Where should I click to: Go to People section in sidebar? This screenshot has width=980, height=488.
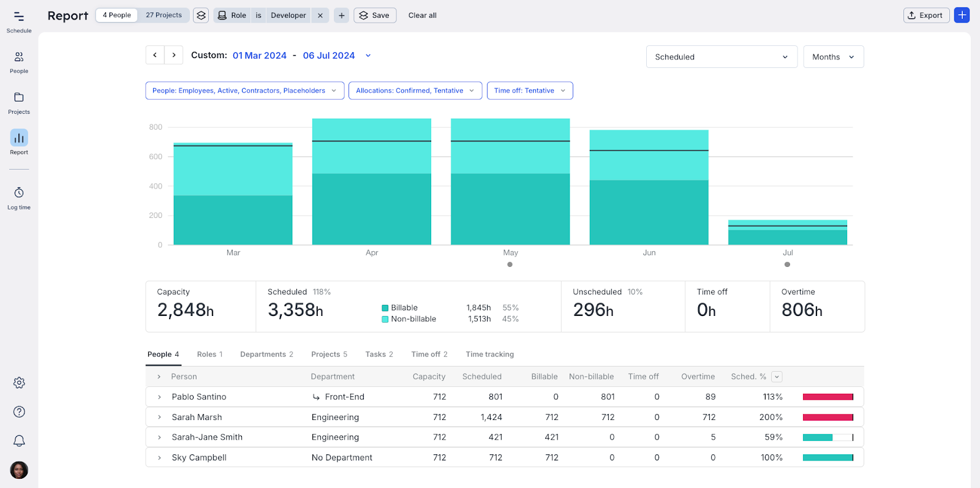point(19,62)
